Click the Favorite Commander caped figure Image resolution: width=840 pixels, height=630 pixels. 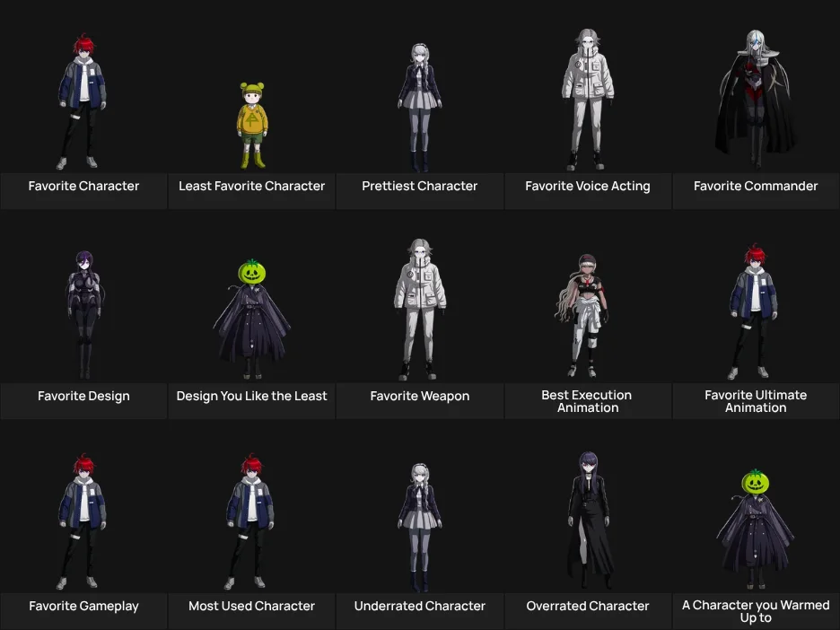tap(756, 100)
